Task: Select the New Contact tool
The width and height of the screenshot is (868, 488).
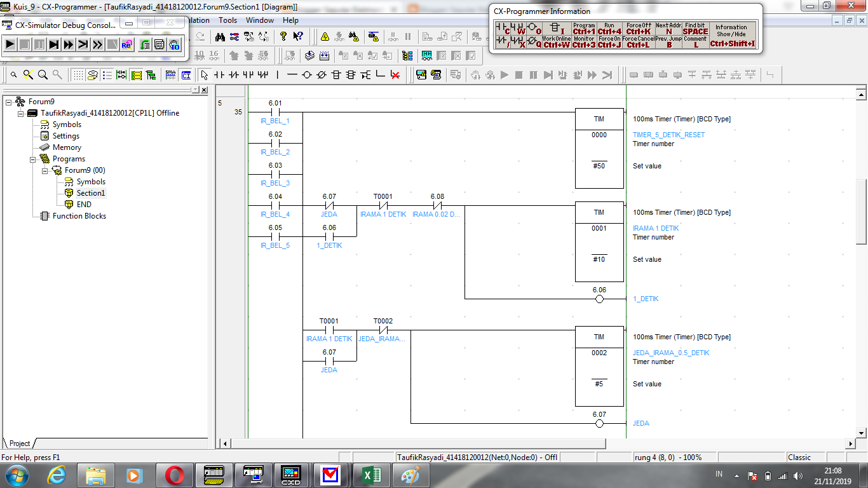Action: 219,74
